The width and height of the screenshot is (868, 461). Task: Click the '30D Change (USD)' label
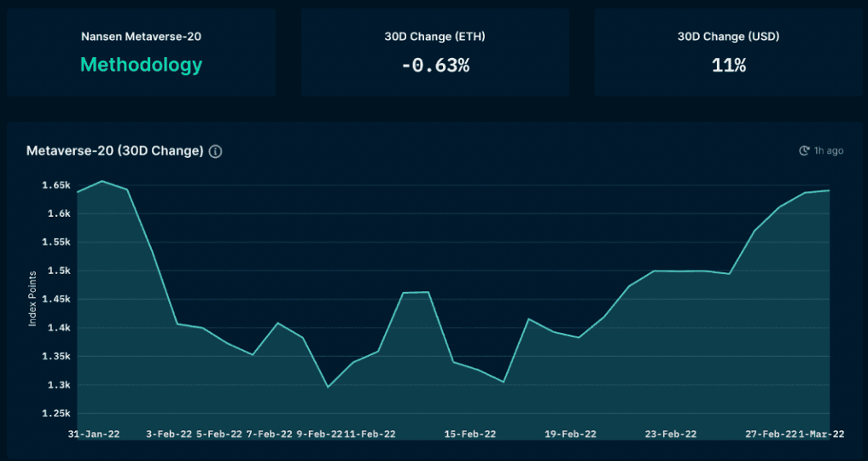729,37
